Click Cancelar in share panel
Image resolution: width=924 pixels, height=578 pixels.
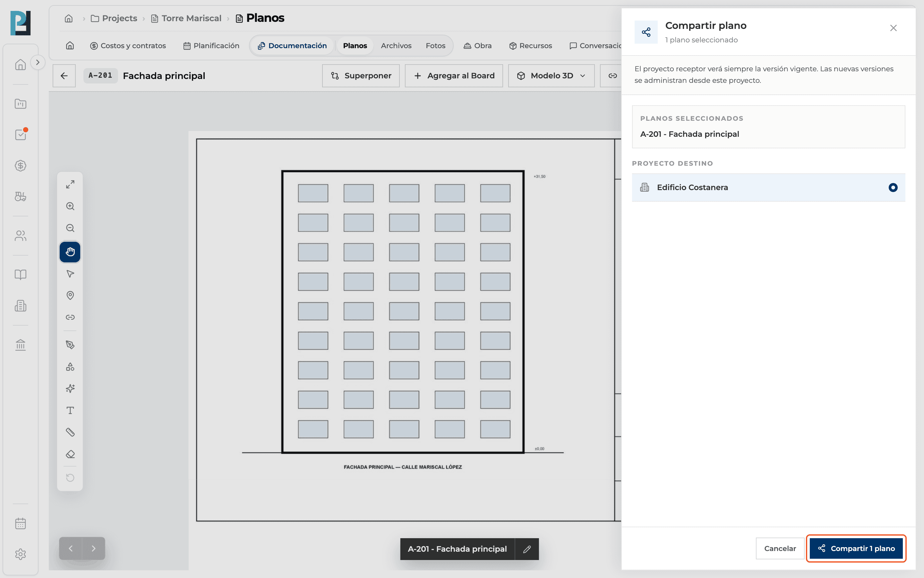[780, 548]
